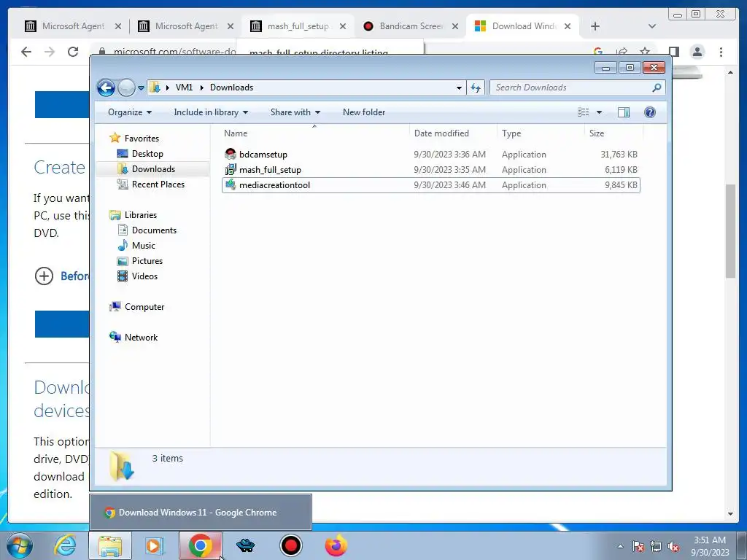The image size is (747, 560).
Task: Click New folder button
Action: click(364, 112)
